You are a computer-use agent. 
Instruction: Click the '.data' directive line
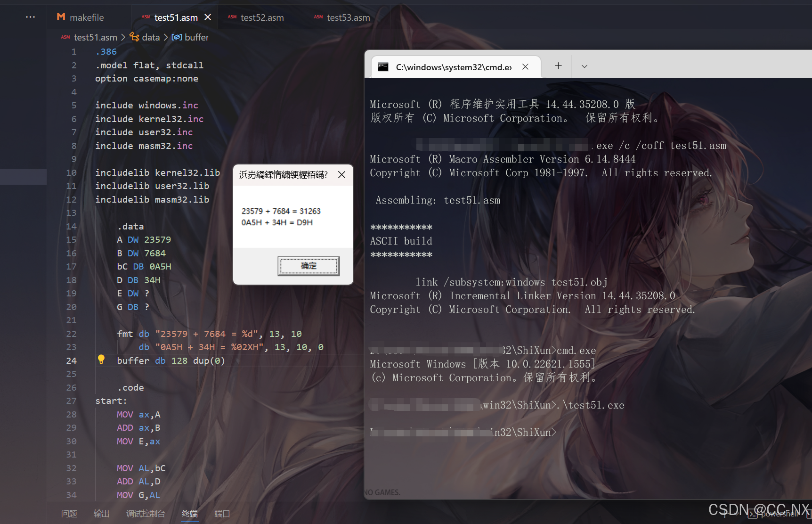[x=130, y=227]
